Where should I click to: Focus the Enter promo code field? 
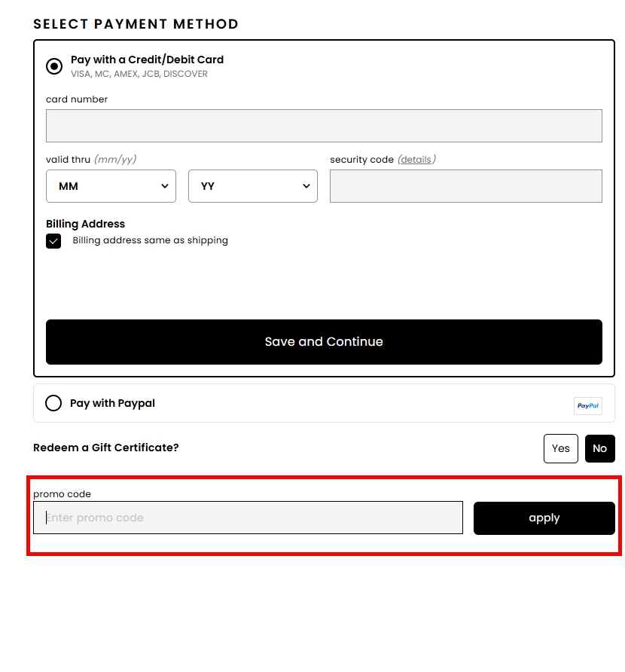pyautogui.click(x=248, y=518)
